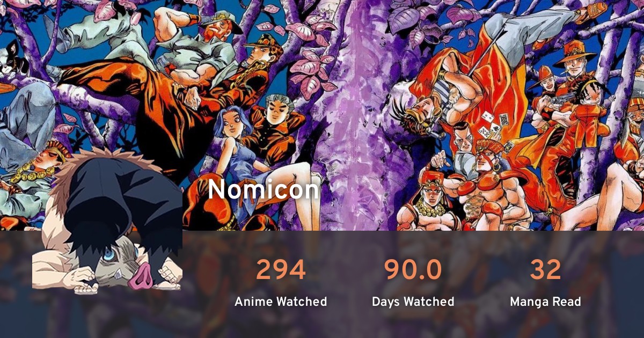
Task: Click the 32 manga count number
Action: pos(545,270)
